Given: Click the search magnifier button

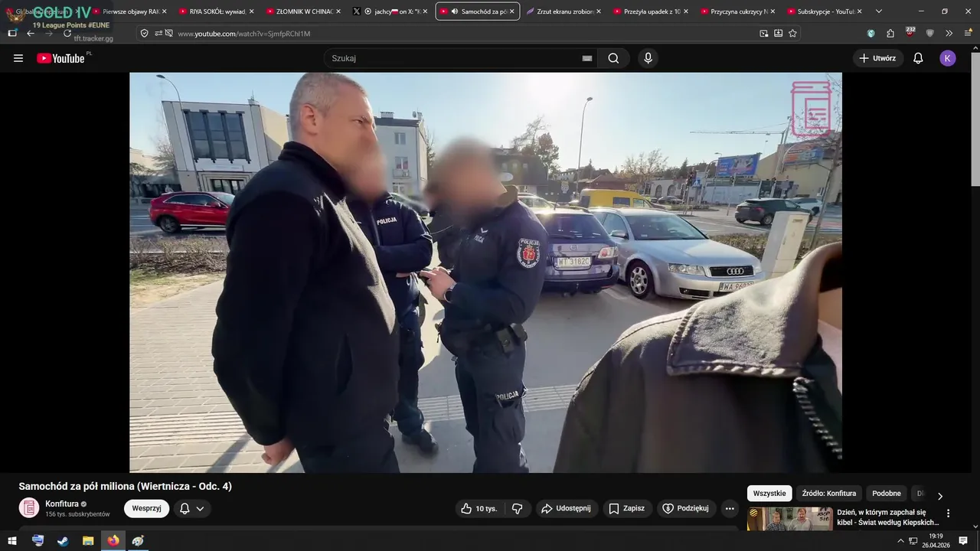Looking at the screenshot, I should coord(613,58).
